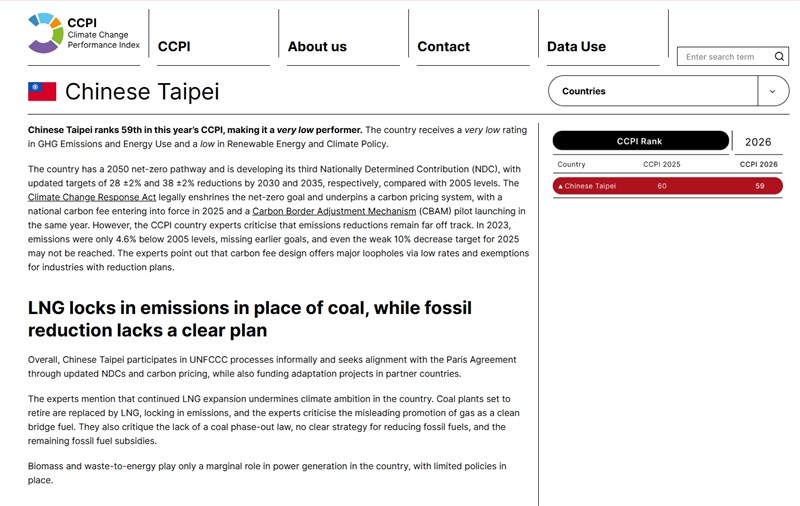Click the CCPI 2026 column header
Screen dimensions: 800x506
click(758, 164)
